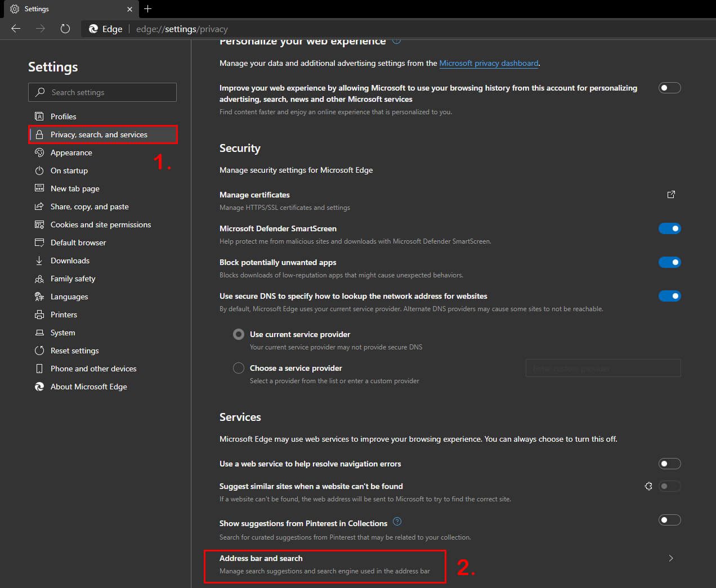
Task: Open Profiles settings section
Action: (x=102, y=116)
